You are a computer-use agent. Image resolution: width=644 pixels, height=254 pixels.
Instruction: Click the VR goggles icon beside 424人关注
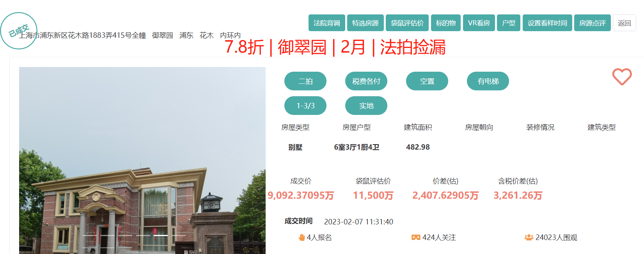click(416, 237)
